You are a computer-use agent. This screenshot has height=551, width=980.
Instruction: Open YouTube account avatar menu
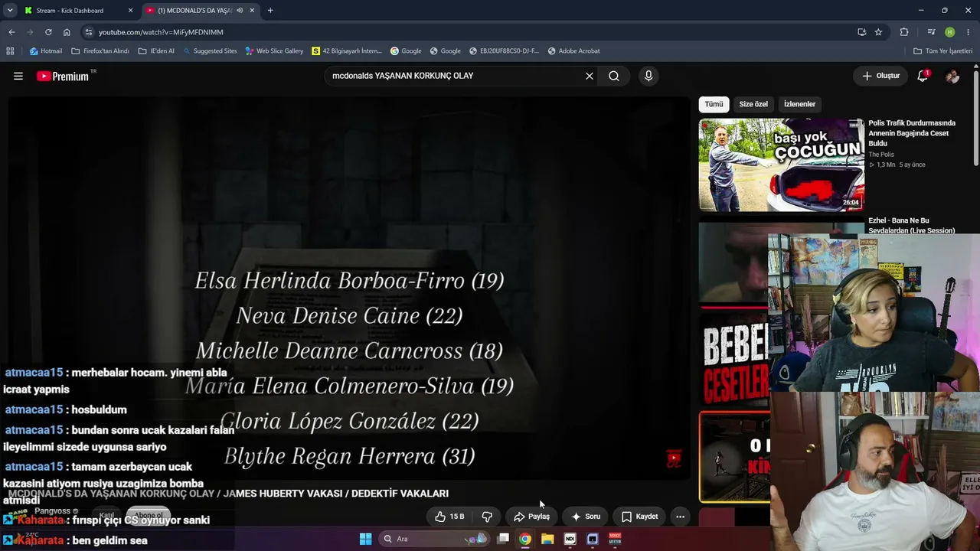click(952, 76)
